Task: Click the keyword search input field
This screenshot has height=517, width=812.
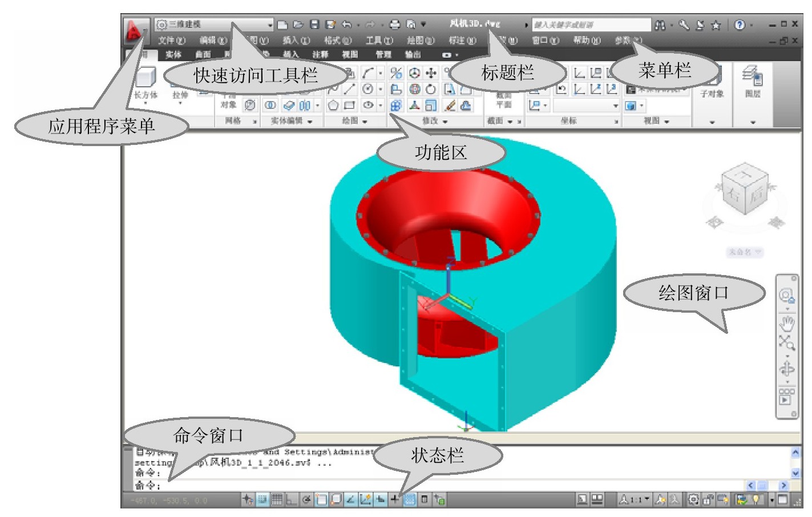Action: 591,25
